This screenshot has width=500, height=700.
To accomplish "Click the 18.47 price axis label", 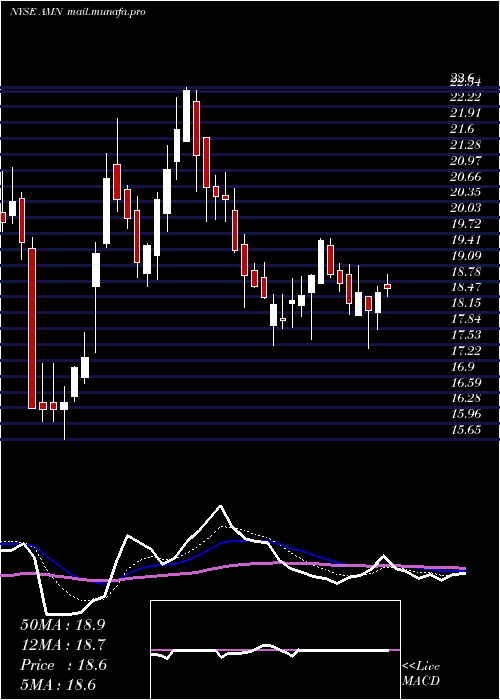I will pos(465,288).
